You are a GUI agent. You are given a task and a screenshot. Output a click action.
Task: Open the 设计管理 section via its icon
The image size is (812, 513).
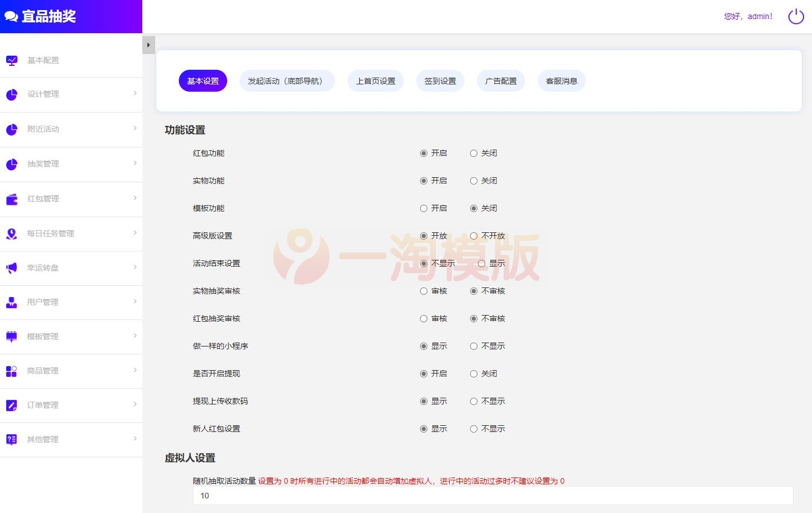[x=12, y=94]
